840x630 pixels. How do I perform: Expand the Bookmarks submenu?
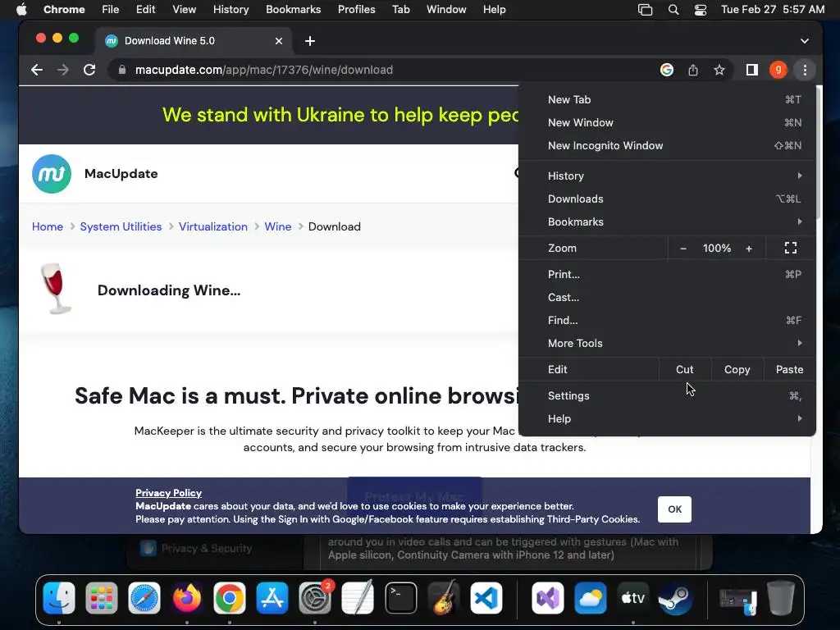[667, 221]
